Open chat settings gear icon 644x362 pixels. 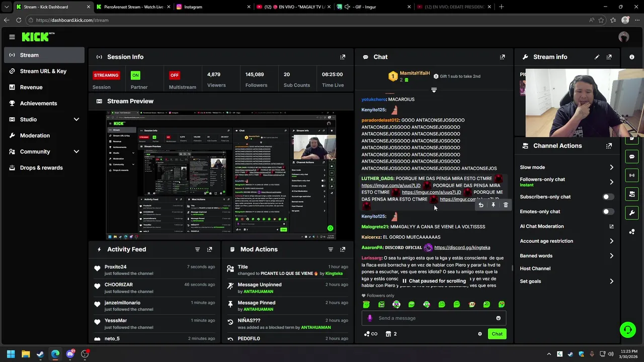tap(480, 334)
